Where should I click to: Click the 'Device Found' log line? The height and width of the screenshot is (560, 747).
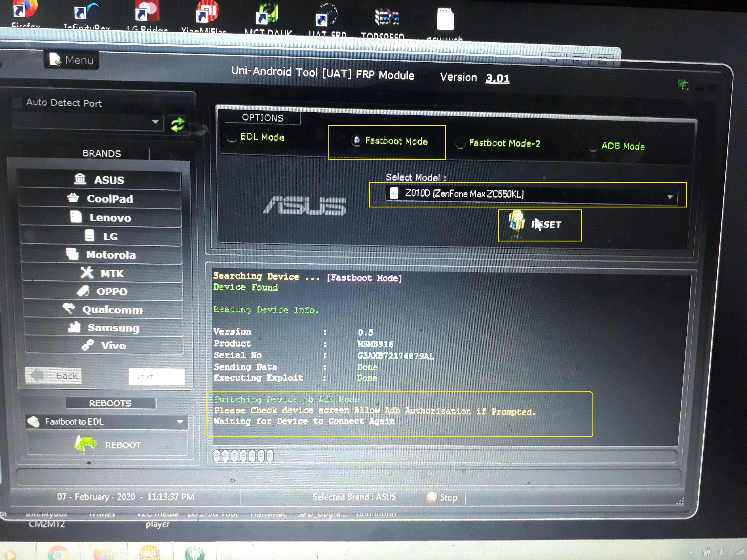(246, 287)
